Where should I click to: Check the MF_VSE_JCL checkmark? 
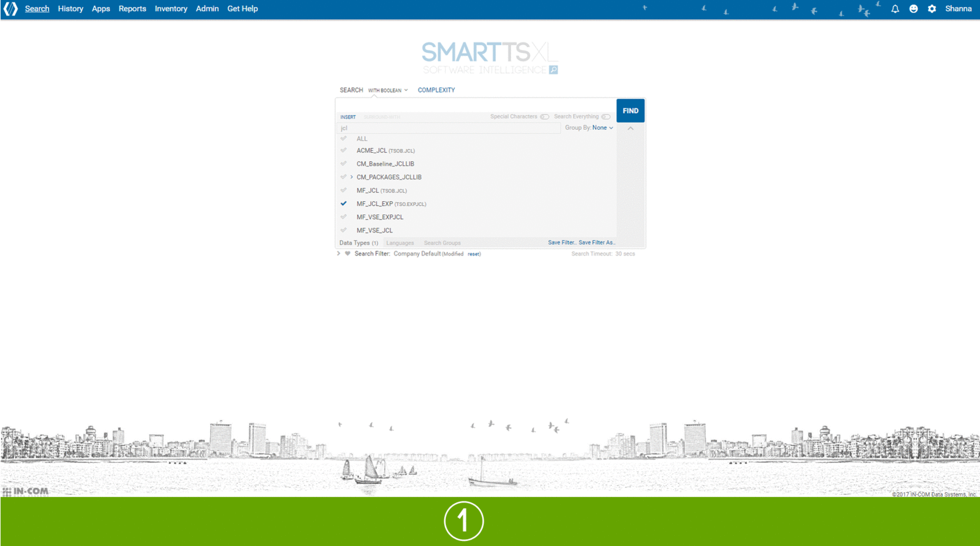(x=344, y=230)
